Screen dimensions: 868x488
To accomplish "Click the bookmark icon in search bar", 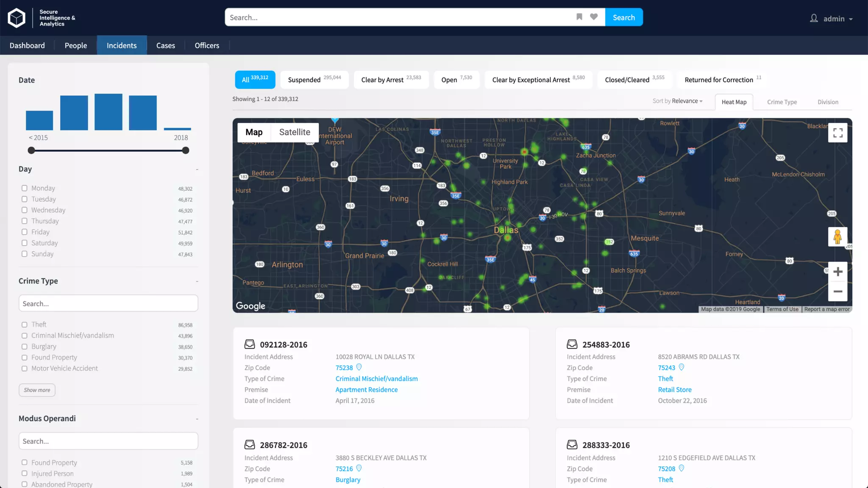I will (579, 17).
